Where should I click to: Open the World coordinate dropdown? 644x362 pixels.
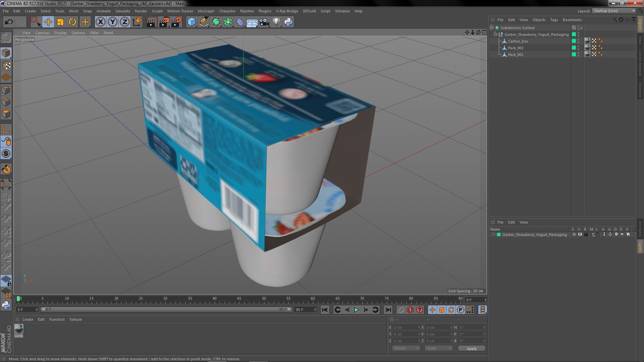tap(406, 349)
